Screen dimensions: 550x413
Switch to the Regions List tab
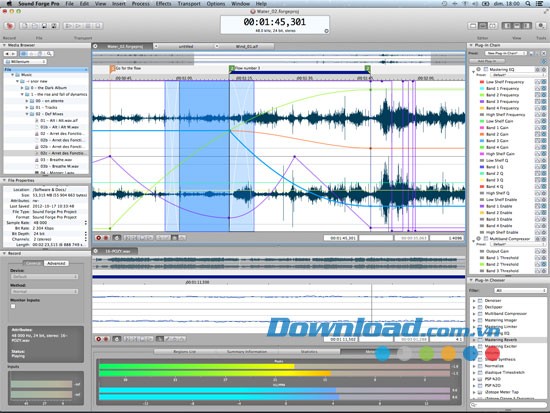pyautogui.click(x=185, y=352)
